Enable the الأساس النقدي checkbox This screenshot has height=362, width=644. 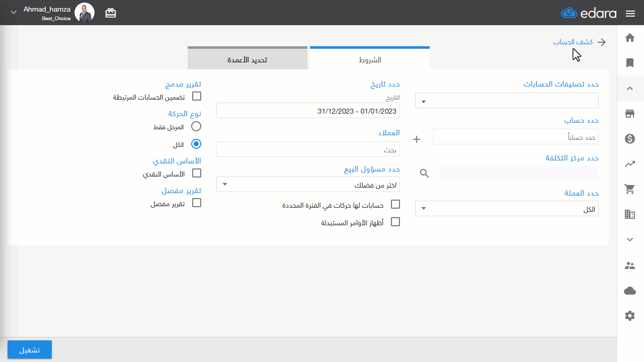(197, 173)
